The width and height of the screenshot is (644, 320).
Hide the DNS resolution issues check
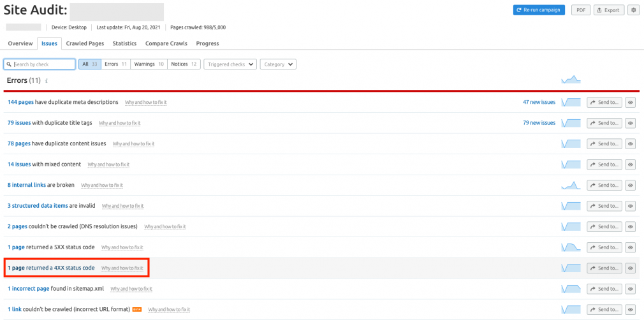pos(630,227)
